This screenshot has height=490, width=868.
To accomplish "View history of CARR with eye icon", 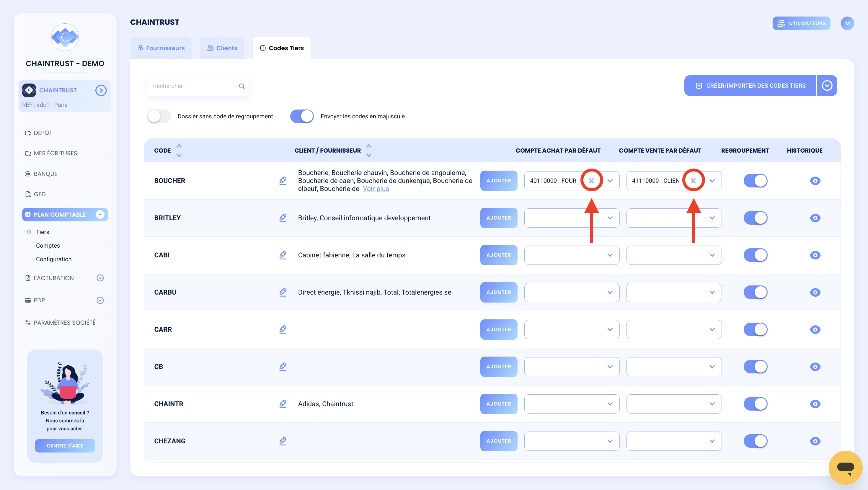I will [x=815, y=329].
